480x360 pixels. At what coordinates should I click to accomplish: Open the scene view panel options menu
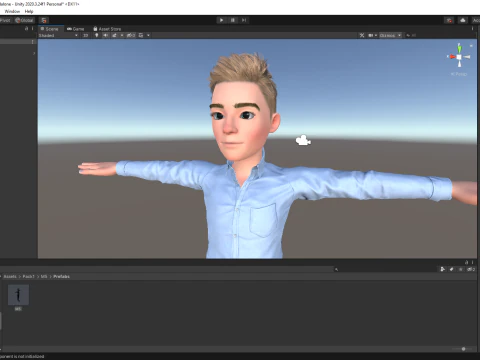472,29
